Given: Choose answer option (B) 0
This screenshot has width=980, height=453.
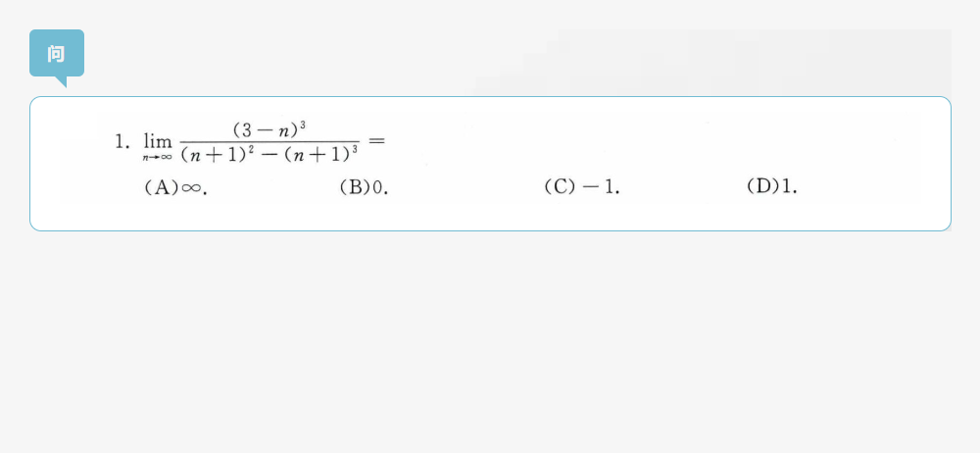Looking at the screenshot, I should [364, 187].
